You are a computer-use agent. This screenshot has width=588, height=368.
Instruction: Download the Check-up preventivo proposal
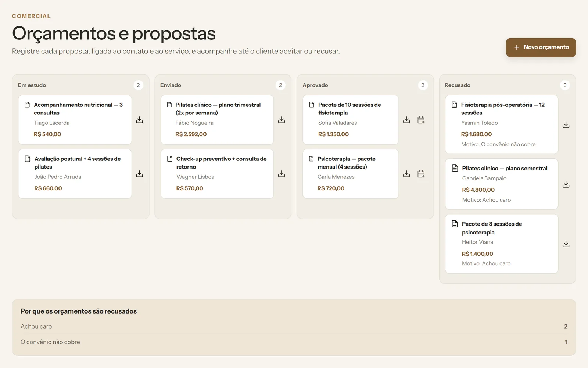coord(282,174)
